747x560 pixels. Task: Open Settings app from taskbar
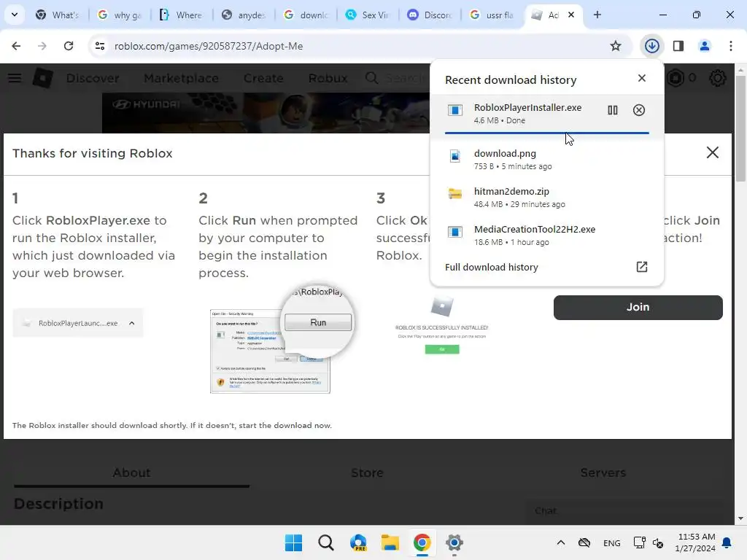454,542
